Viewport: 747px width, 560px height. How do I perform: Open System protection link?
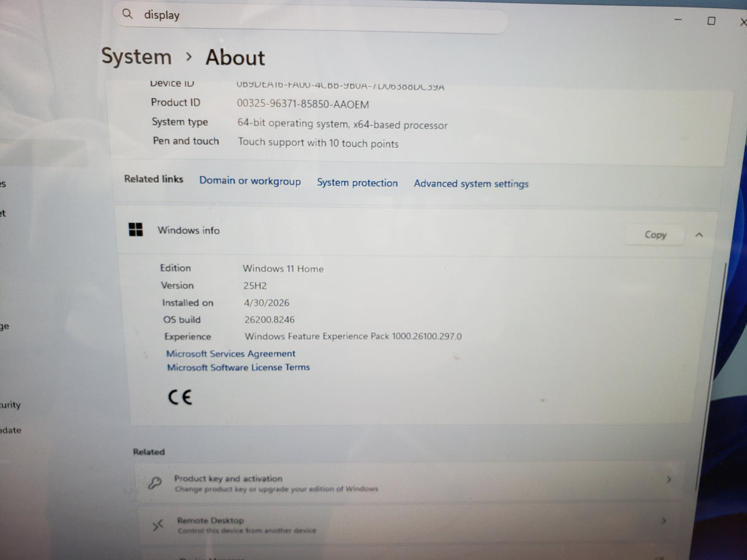(x=357, y=183)
